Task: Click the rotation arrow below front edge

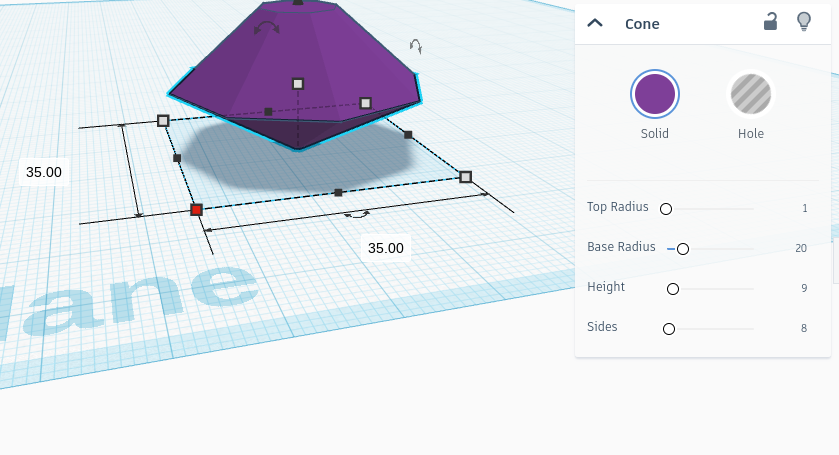Action: pos(356,214)
